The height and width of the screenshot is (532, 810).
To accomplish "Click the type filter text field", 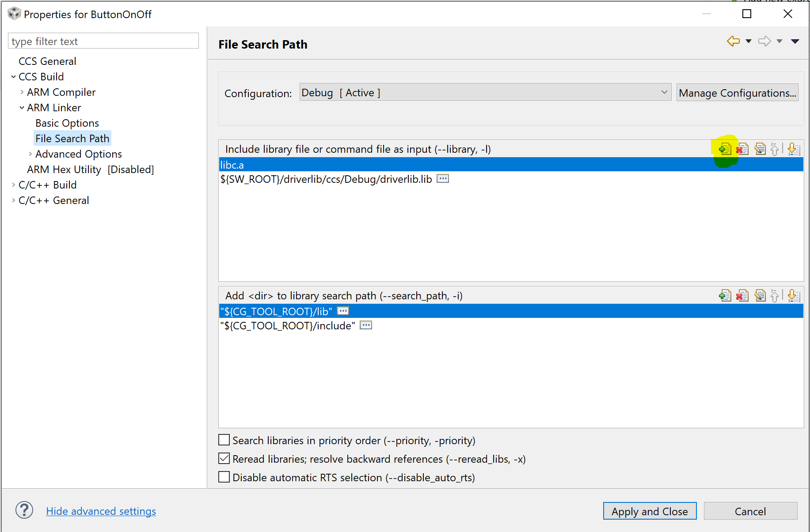I will point(103,41).
